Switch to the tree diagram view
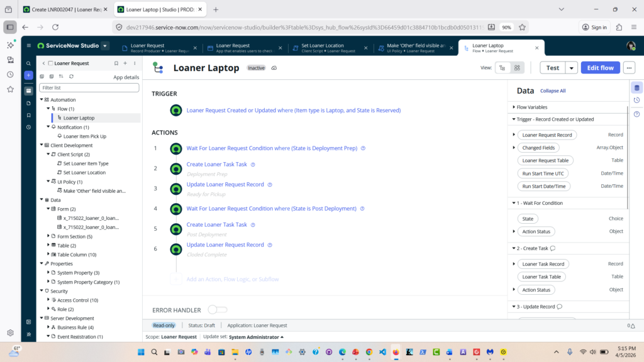This screenshot has width=644, height=362. pos(502,68)
